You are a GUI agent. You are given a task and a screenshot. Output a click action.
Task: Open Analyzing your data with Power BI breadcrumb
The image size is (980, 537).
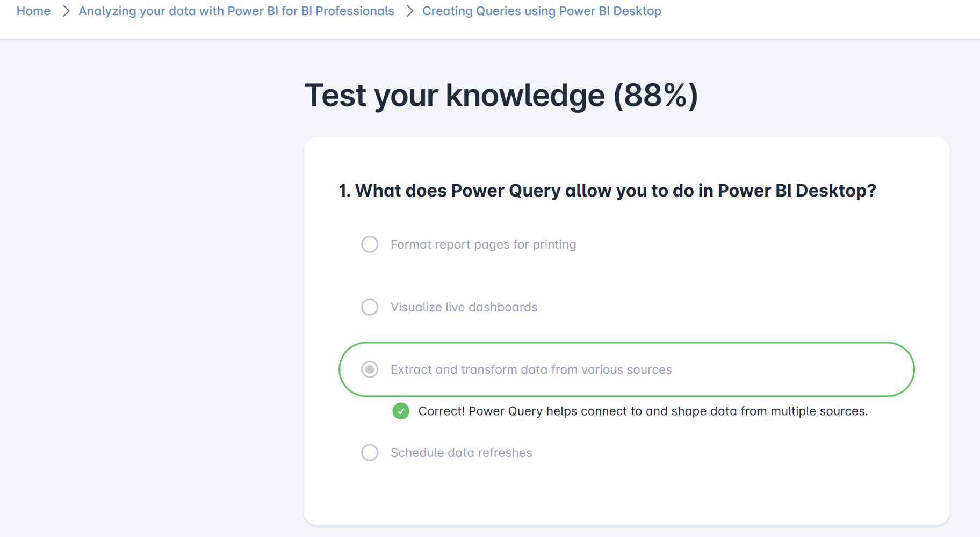[236, 11]
